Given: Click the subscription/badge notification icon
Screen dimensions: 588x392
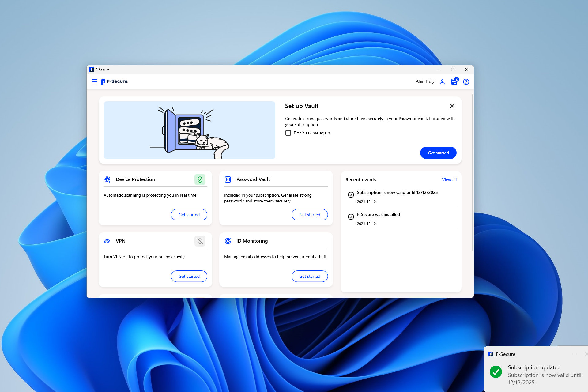Looking at the screenshot, I should pos(454,81).
